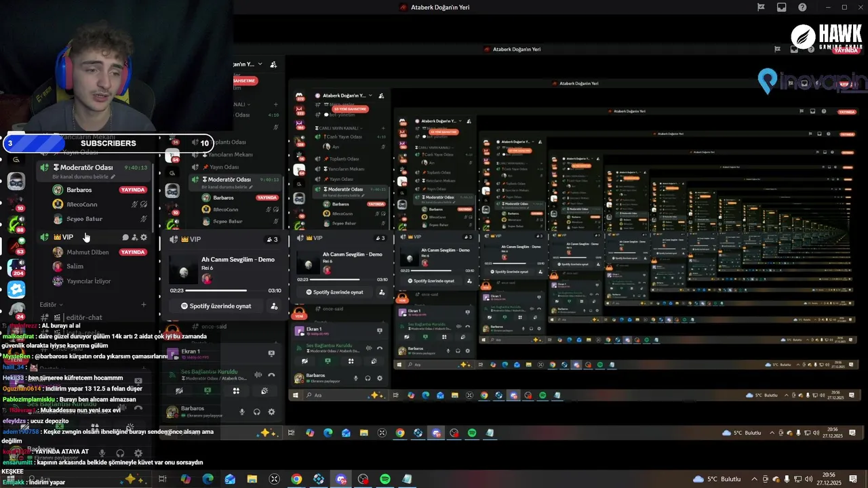Click the plus icon beside the Editör category
This screenshot has width=868, height=488.
pos(143,305)
